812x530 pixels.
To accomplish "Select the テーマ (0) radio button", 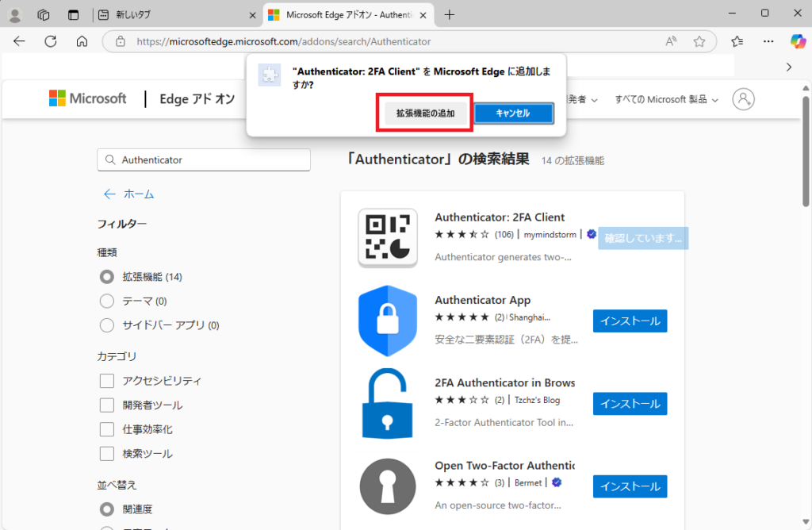I will [x=107, y=301].
